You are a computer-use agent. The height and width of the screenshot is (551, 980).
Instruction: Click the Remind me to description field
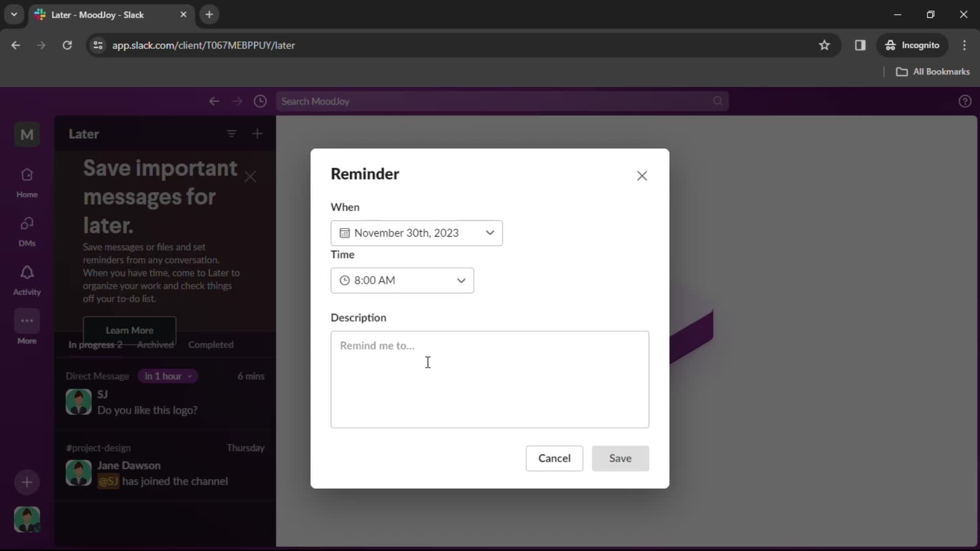[x=490, y=379]
